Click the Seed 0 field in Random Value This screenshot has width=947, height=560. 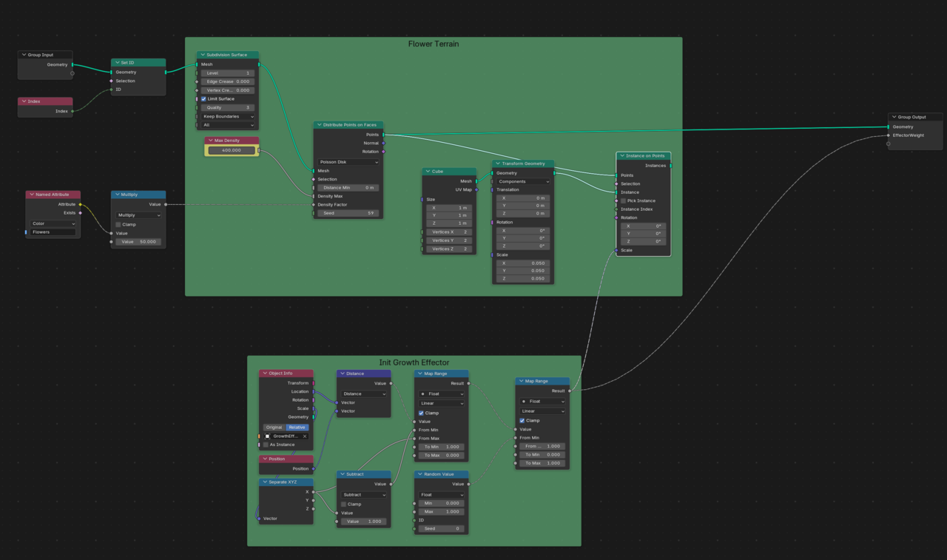[442, 529]
